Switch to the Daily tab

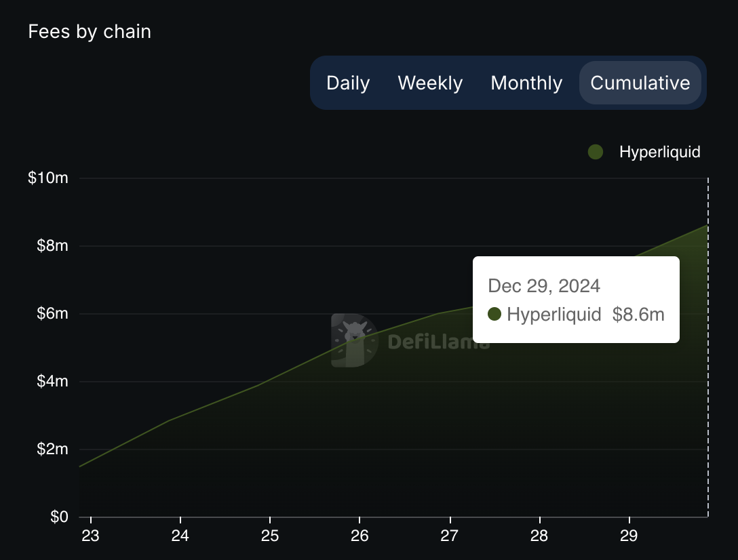pos(348,83)
